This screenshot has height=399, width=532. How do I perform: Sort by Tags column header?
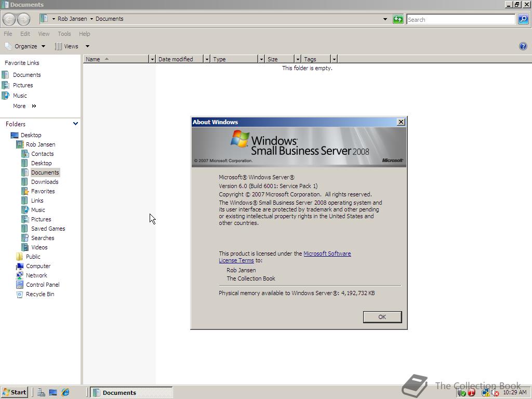tap(316, 59)
